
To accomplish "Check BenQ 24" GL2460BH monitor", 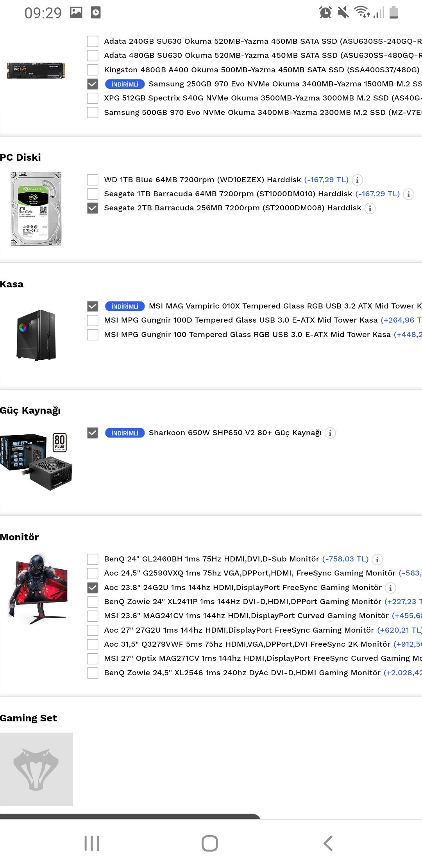I will pos(93,559).
